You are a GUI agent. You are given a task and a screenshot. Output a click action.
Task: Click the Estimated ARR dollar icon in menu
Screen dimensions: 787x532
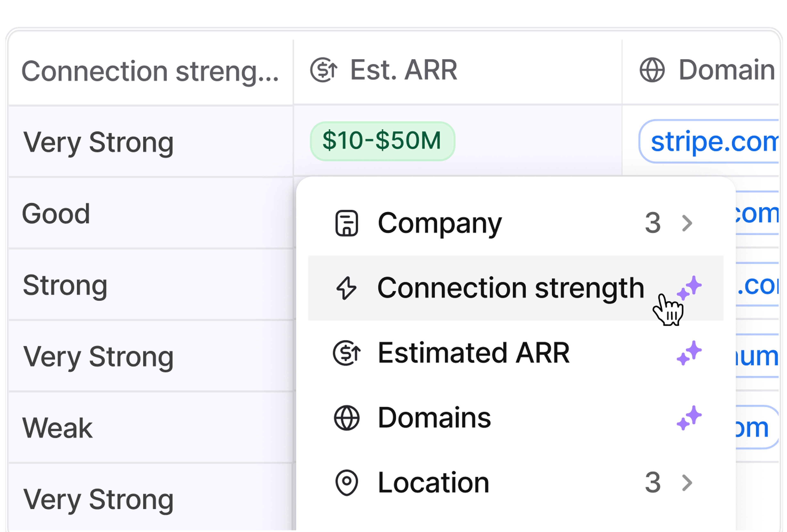(347, 353)
